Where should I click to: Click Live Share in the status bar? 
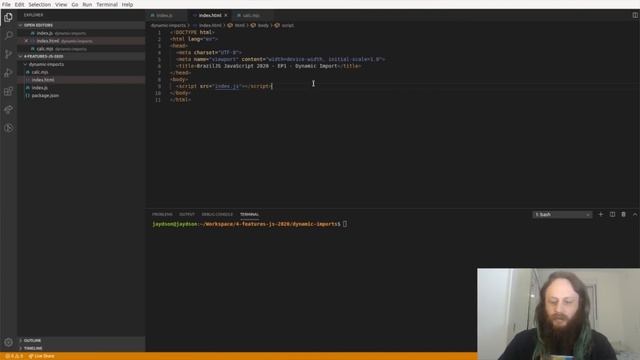coord(41,356)
